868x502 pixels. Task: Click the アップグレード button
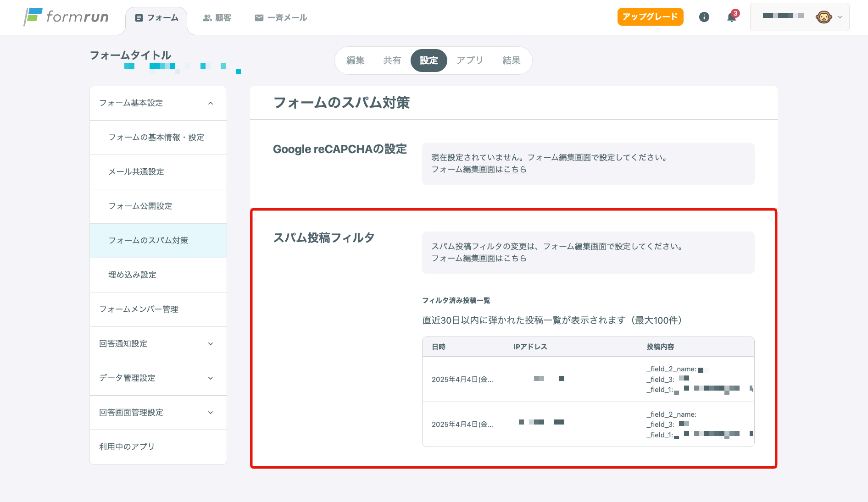[650, 17]
